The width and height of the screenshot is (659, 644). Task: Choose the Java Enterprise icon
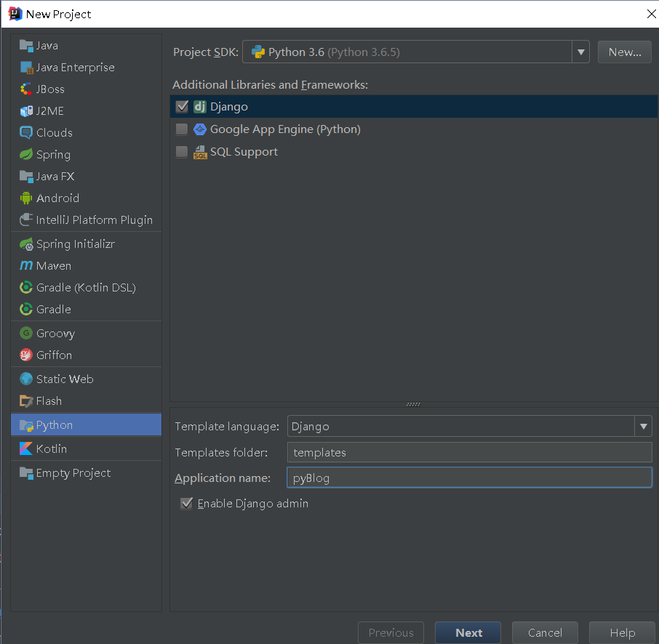tap(26, 67)
